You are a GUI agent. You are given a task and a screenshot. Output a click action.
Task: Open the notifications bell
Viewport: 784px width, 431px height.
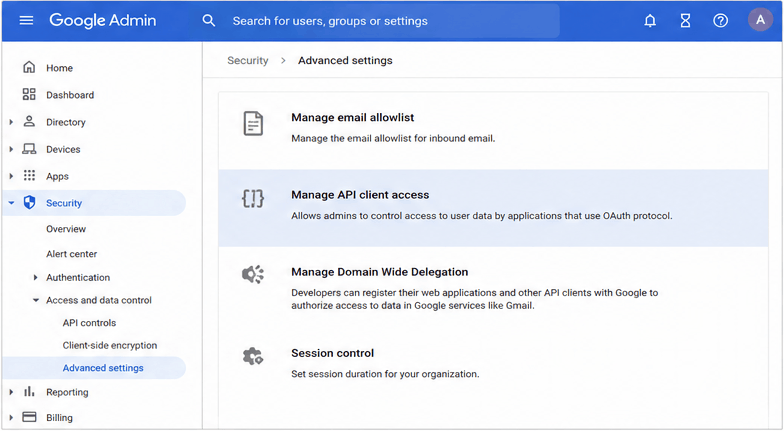point(650,20)
